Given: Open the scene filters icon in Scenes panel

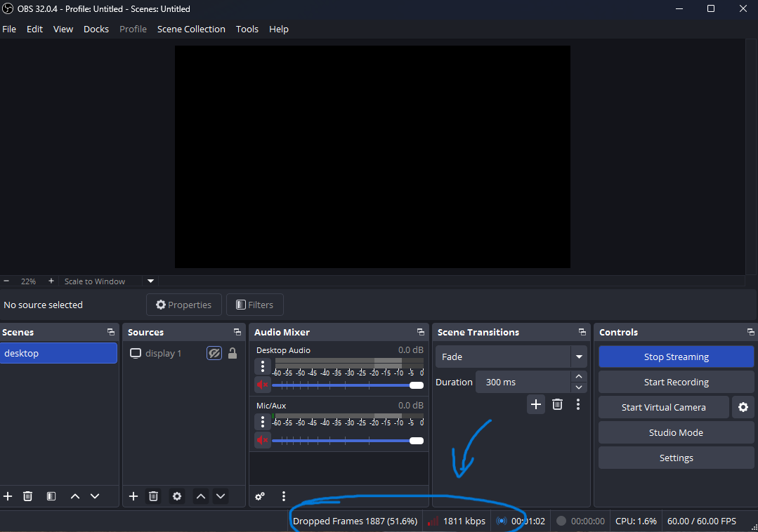Looking at the screenshot, I should pos(51,496).
